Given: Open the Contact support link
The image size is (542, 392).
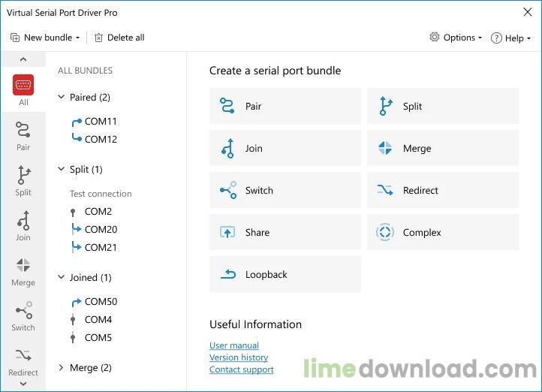Looking at the screenshot, I should tap(241, 369).
